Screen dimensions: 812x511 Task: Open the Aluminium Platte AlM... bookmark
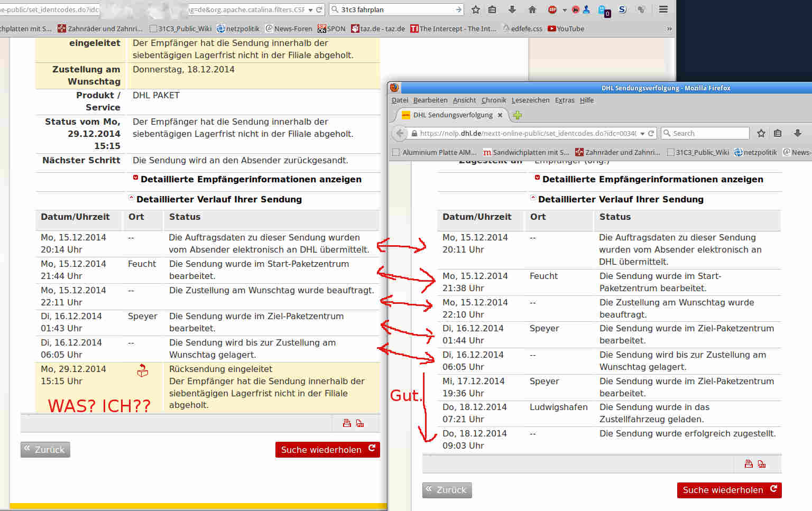pos(435,152)
